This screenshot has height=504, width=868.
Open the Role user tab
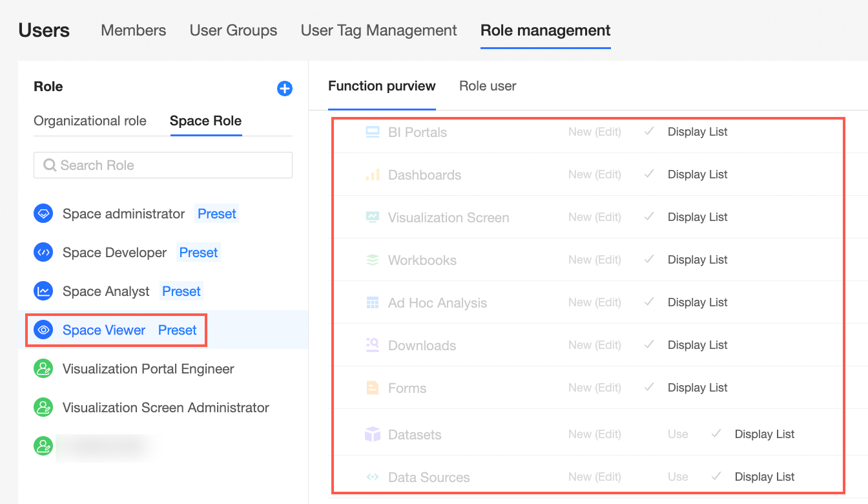click(x=488, y=86)
